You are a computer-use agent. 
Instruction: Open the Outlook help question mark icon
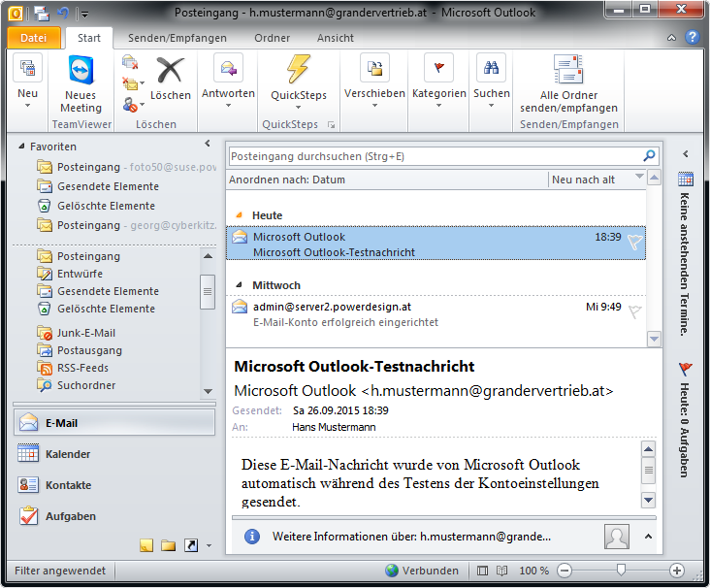(x=693, y=38)
